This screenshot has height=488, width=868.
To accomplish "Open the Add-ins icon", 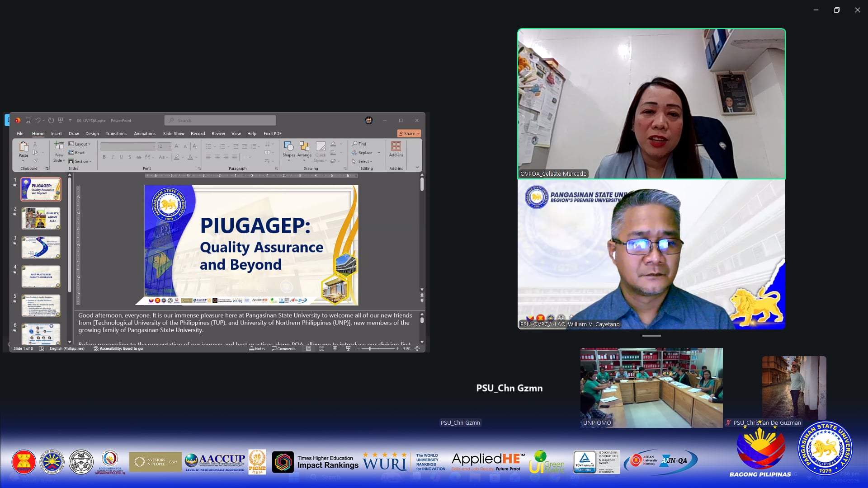I will [396, 149].
